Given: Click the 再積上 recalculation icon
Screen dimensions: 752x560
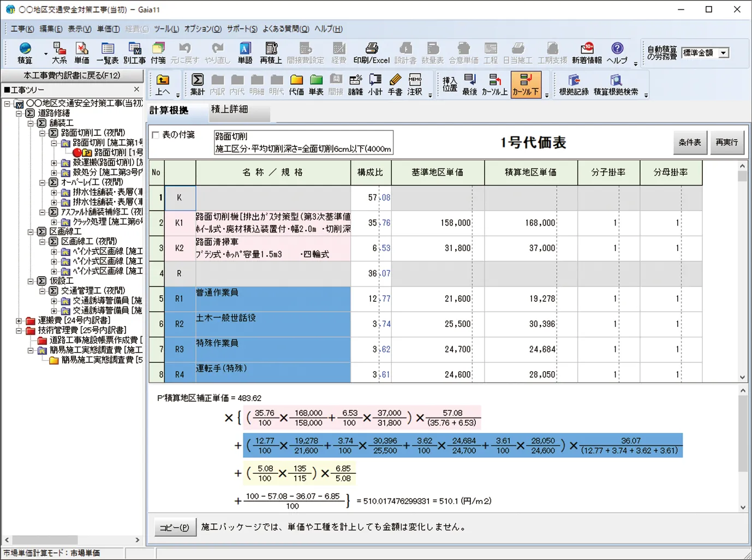Looking at the screenshot, I should coord(271,53).
